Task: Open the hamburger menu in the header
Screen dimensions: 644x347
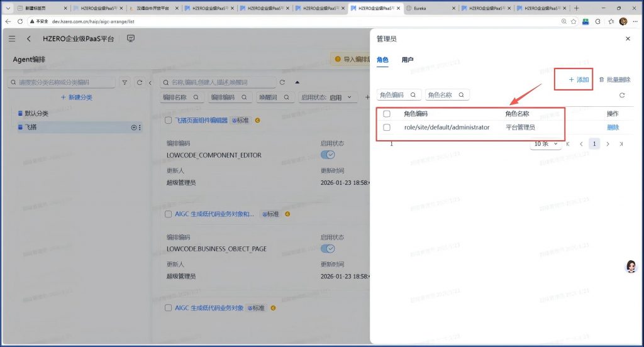Action: [x=12, y=39]
